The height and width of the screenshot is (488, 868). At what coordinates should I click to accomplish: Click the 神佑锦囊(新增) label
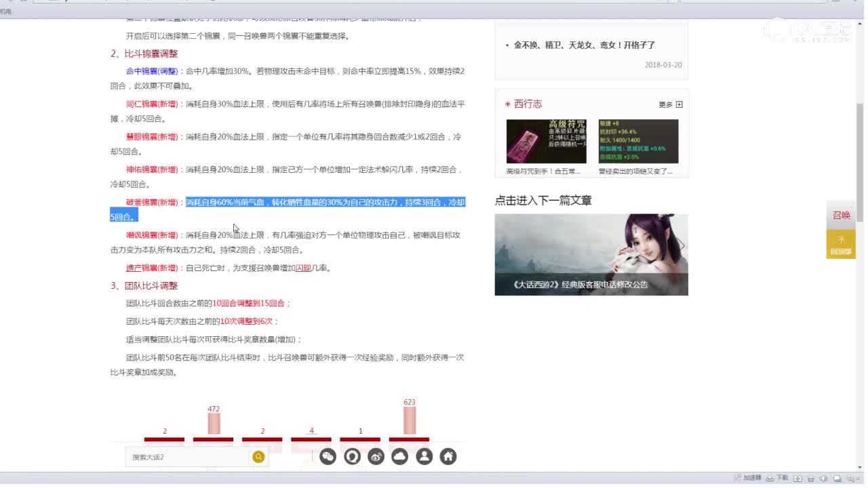(x=152, y=169)
